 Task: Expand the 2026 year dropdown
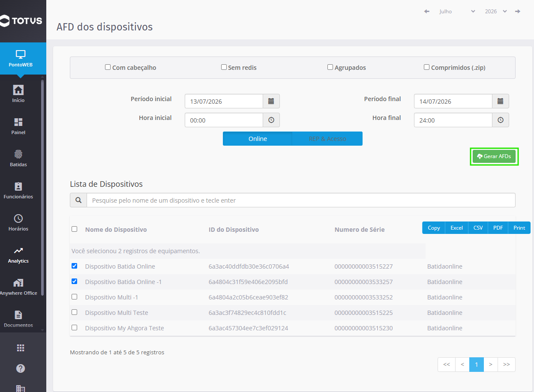[496, 12]
